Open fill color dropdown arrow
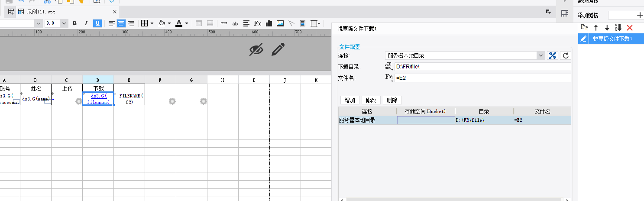 coord(169,23)
